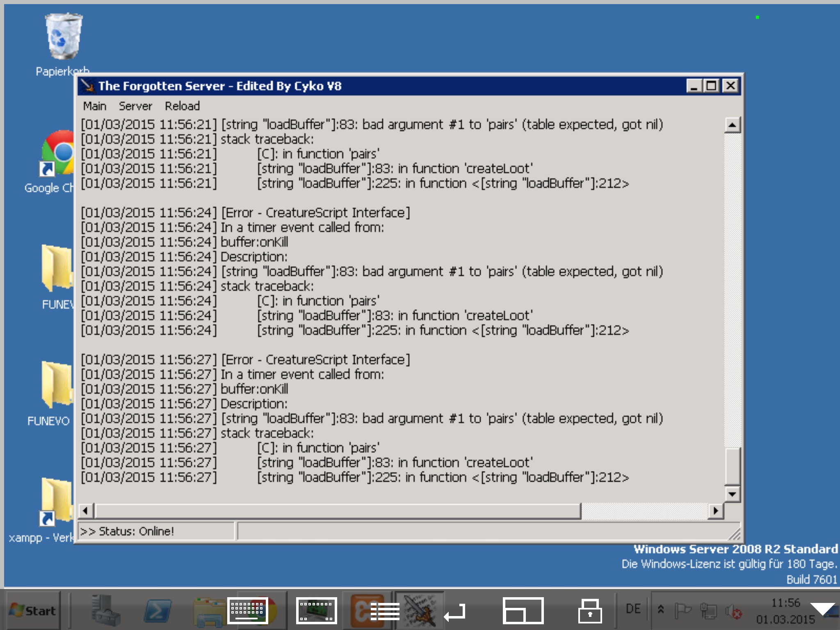840x630 pixels.
Task: Collapse the overlay toolbar with the white triangle
Action: click(822, 609)
